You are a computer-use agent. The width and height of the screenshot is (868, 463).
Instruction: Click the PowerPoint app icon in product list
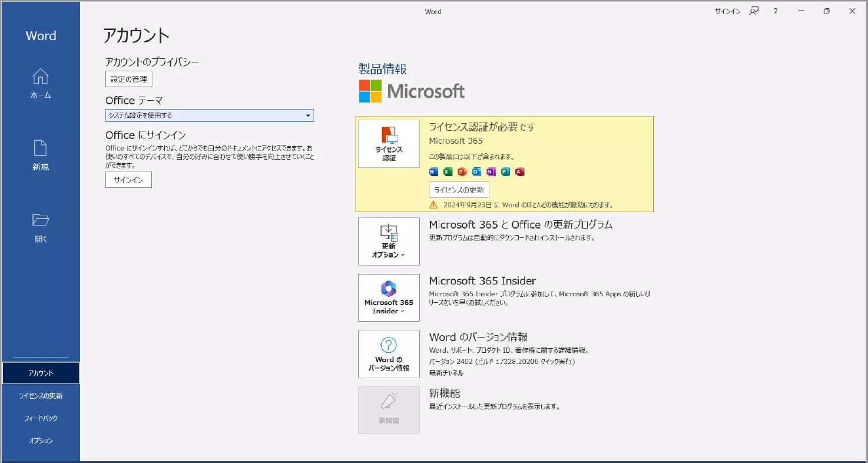tap(462, 172)
